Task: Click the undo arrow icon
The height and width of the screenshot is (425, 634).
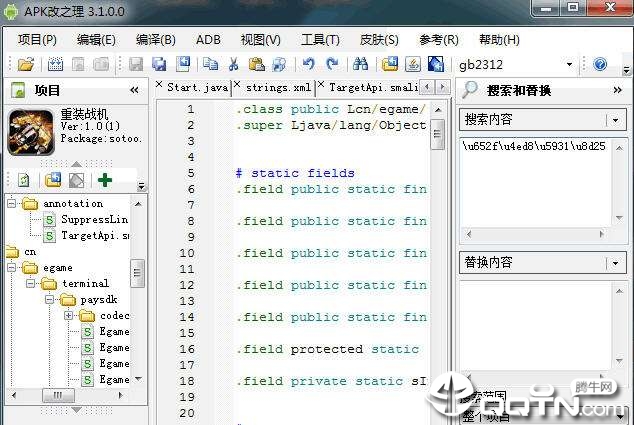Action: [x=309, y=64]
